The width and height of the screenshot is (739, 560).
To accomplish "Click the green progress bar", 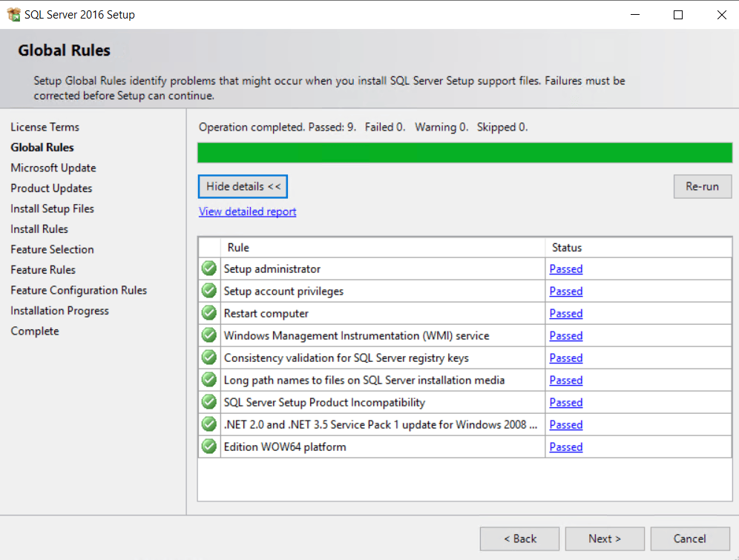I will 464,152.
